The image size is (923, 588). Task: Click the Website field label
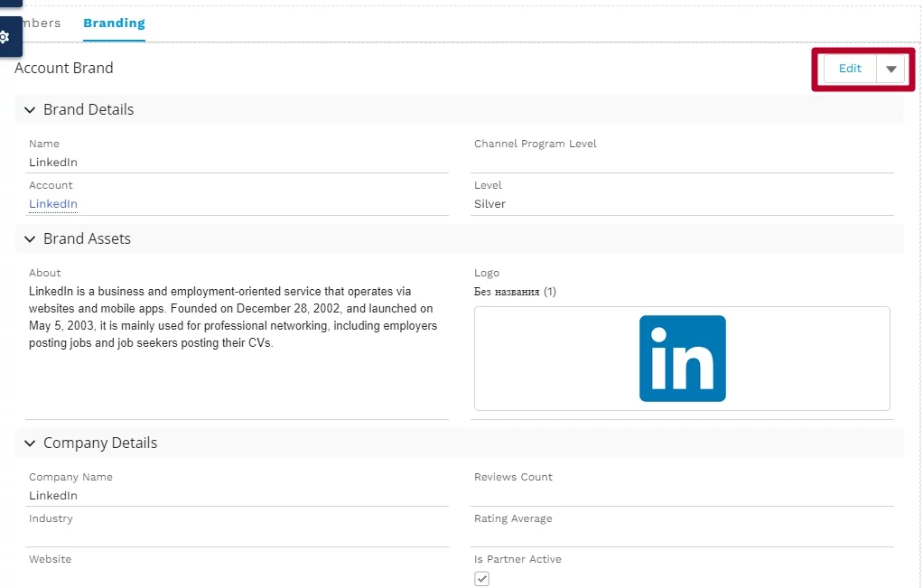click(x=50, y=559)
